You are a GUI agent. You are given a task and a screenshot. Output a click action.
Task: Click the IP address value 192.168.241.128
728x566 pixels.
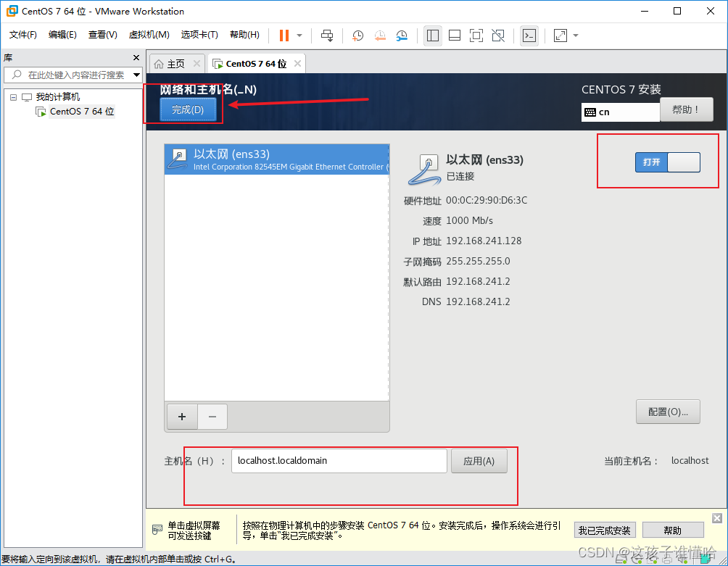(x=484, y=241)
